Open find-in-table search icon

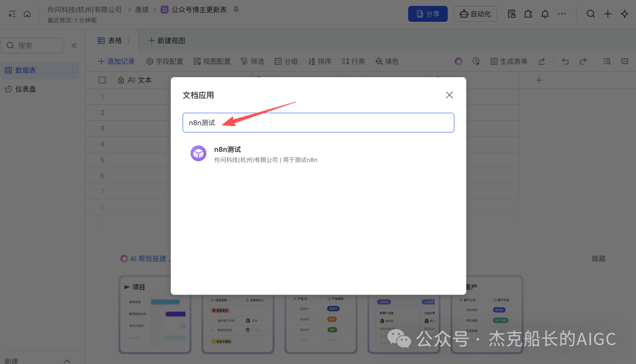[607, 61]
